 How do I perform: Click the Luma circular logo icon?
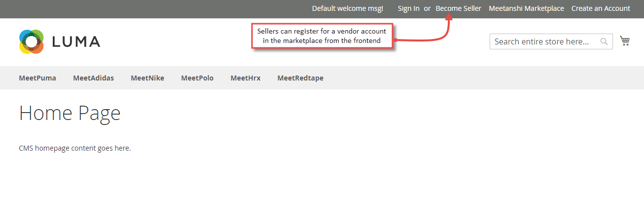(32, 41)
